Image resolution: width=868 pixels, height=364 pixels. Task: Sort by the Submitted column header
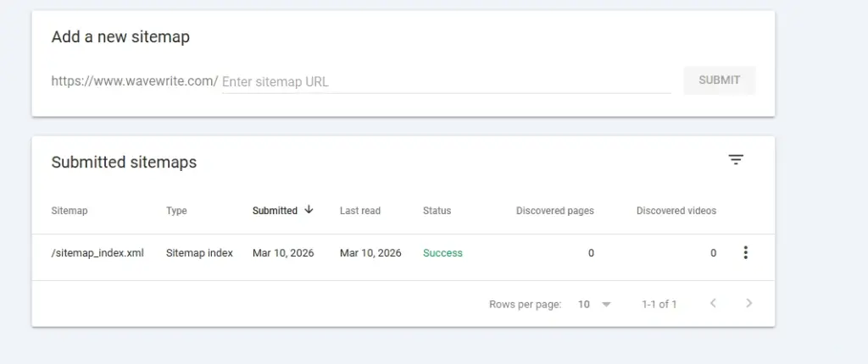tap(275, 211)
